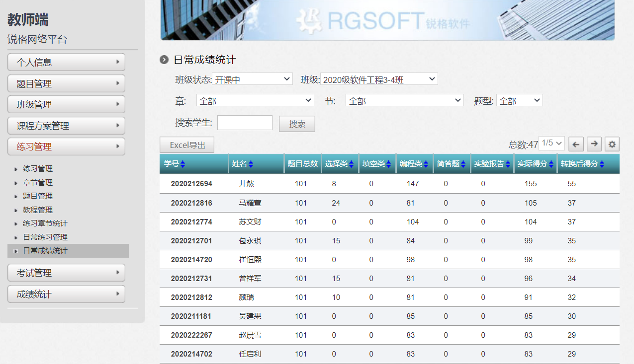Sort by 转换后得分 column sort icon
The height and width of the screenshot is (364, 634).
[x=602, y=164]
